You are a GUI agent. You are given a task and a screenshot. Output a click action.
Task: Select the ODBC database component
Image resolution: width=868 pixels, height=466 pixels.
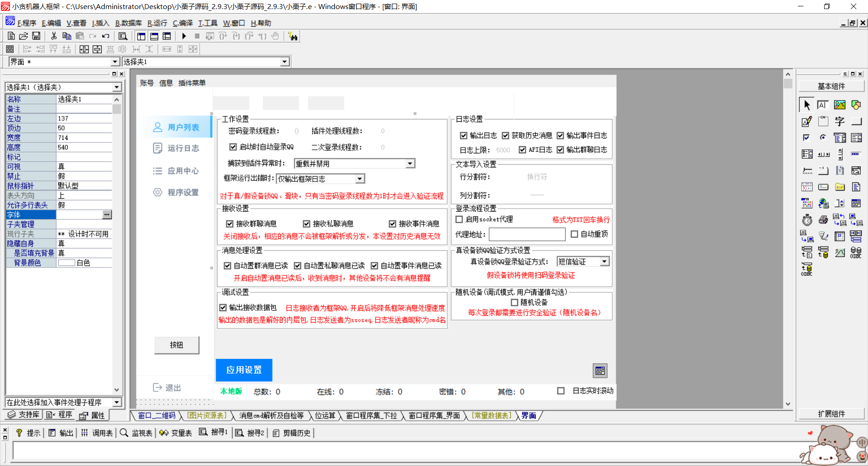[x=855, y=252]
